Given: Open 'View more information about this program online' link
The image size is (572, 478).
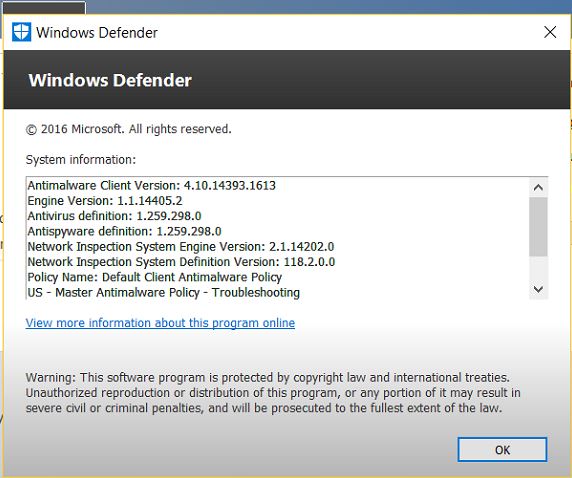Looking at the screenshot, I should [160, 323].
